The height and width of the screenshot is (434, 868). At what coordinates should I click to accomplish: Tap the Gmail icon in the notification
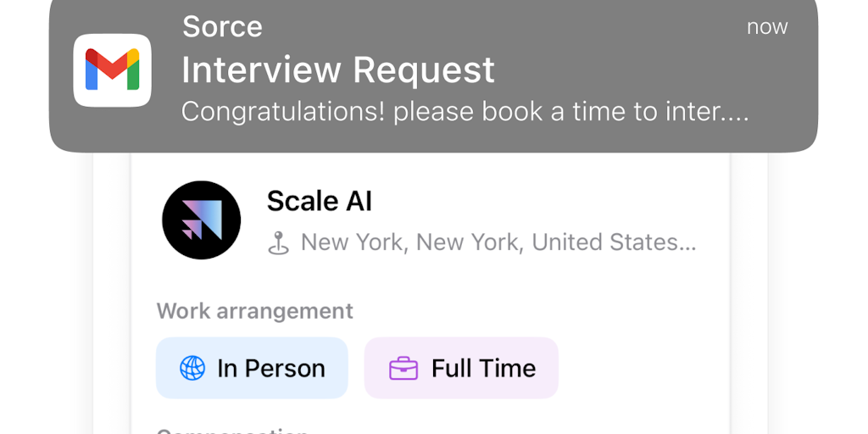112,70
